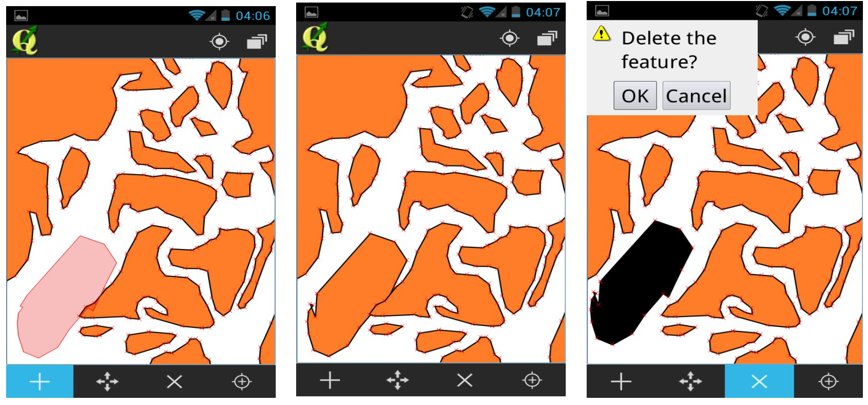Viewport: 868px width, 405px height.
Task: Tap crosshair tool in third bottom bar
Action: tap(828, 381)
